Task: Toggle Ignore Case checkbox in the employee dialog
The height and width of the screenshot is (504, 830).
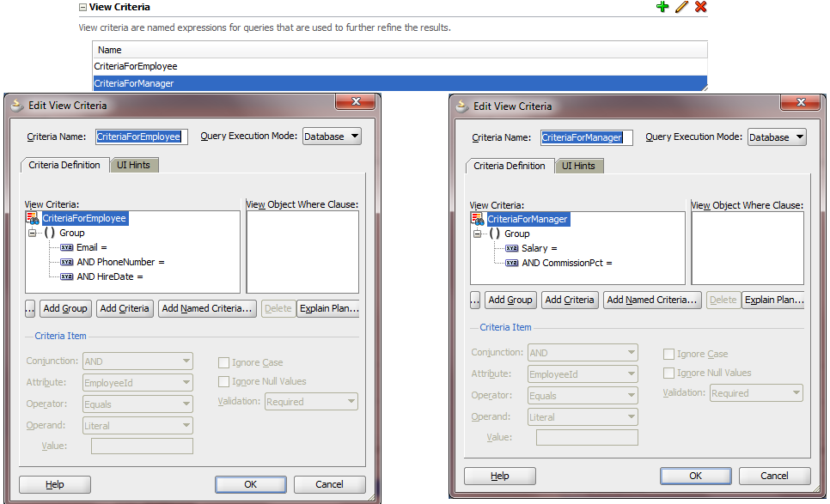Action: coord(224,363)
